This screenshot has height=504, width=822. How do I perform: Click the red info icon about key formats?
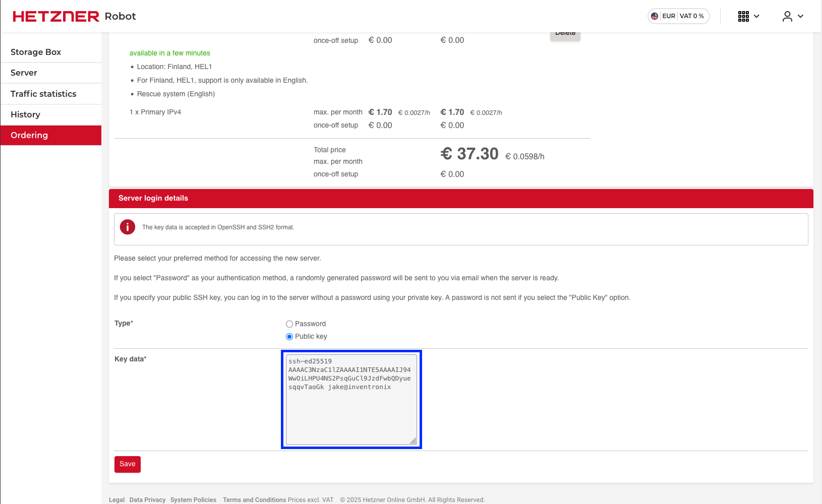[128, 227]
